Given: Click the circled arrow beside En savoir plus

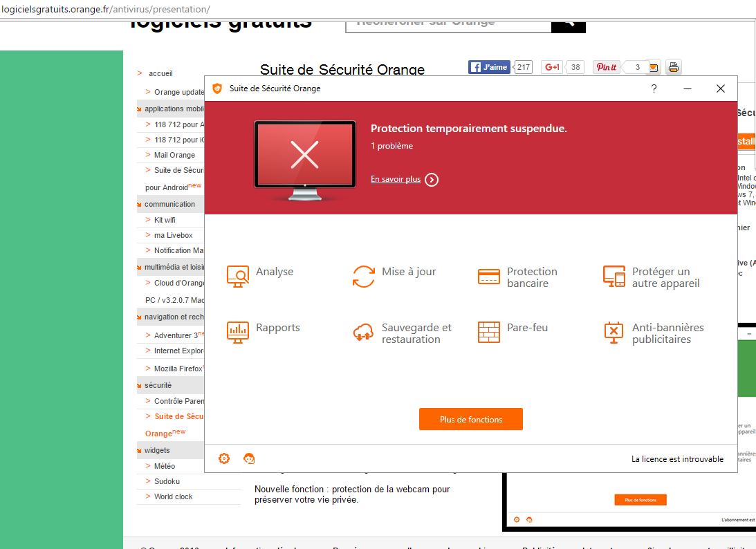Looking at the screenshot, I should click(x=432, y=180).
